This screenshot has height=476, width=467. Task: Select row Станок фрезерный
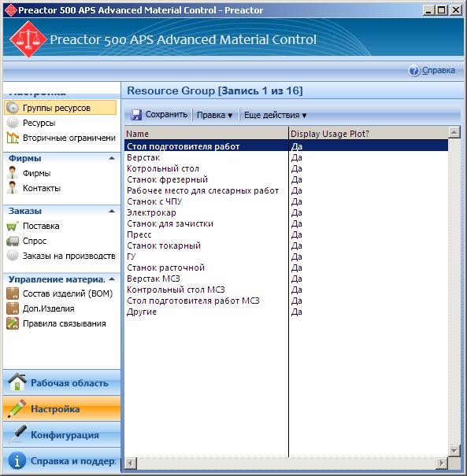click(x=286, y=179)
